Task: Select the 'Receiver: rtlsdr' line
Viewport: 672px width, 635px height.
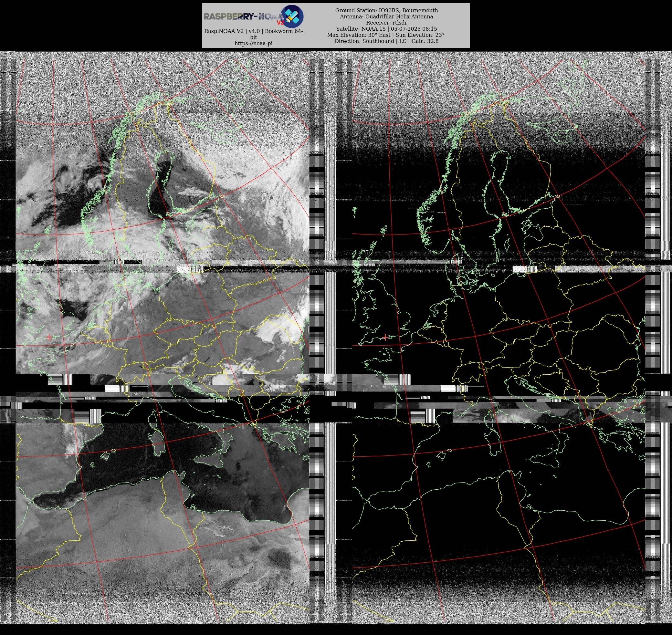Action: (386, 23)
